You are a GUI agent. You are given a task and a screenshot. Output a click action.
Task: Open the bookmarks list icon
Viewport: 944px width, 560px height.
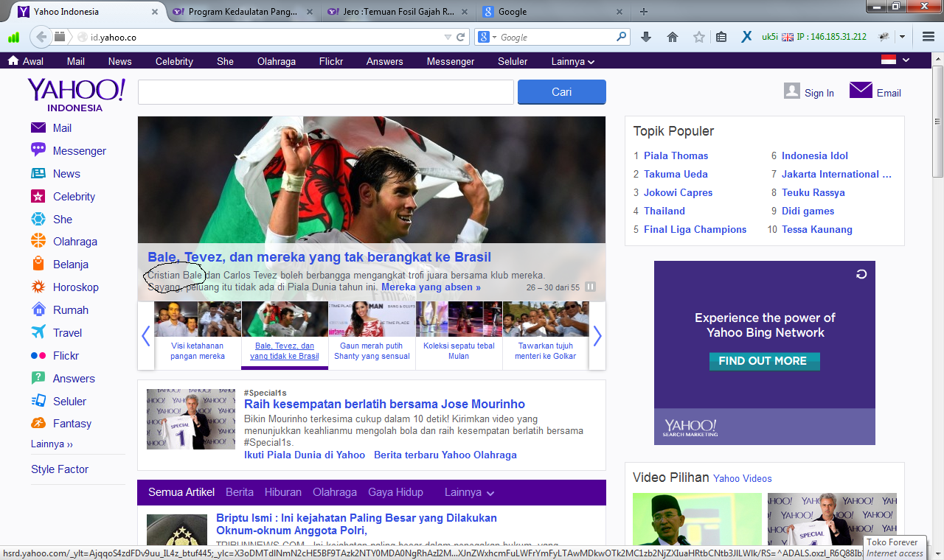tap(721, 37)
